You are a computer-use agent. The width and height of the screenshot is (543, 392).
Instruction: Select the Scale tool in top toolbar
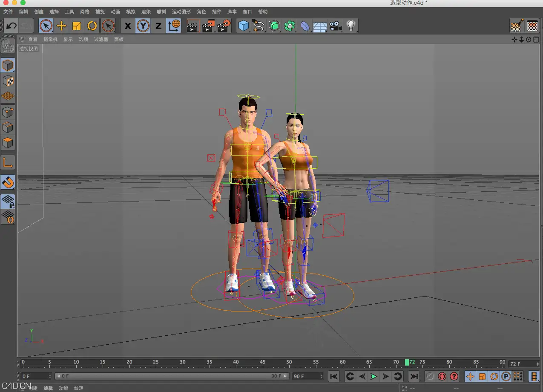point(77,26)
